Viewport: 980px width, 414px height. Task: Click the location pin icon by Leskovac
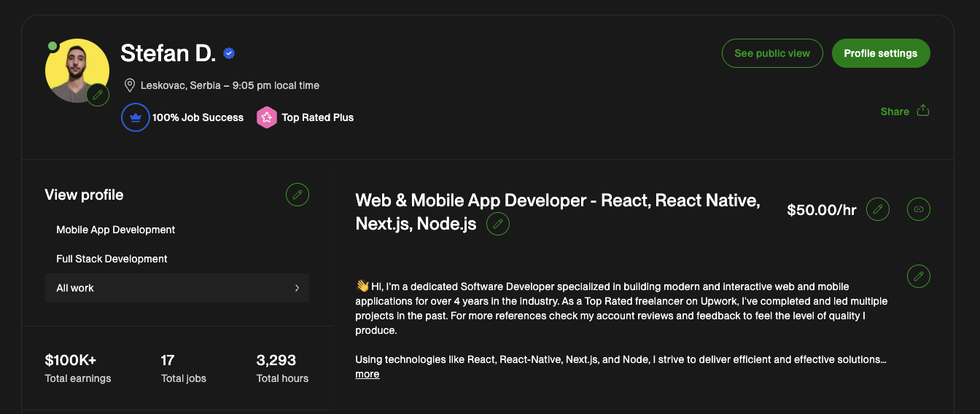pos(130,85)
